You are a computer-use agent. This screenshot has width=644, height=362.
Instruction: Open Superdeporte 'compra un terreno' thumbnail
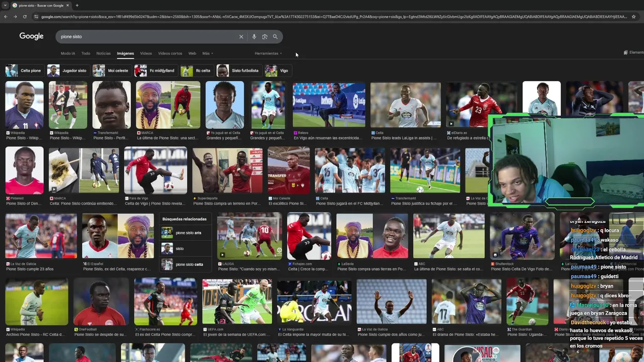227,170
